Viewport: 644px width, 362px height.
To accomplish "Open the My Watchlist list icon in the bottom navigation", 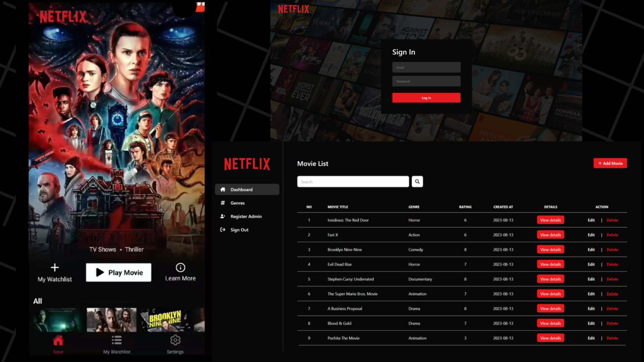I will [x=117, y=340].
